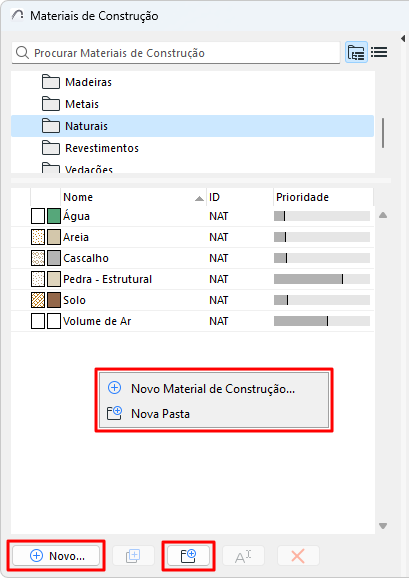Click the Areia beige surface color swatch
The height and width of the screenshot is (578, 409).
(54, 237)
